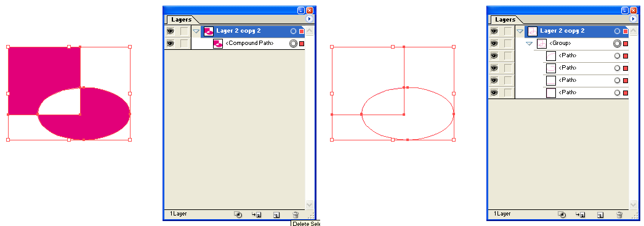
Task: Click thumbnail of the second Path row
Action: tap(551, 68)
